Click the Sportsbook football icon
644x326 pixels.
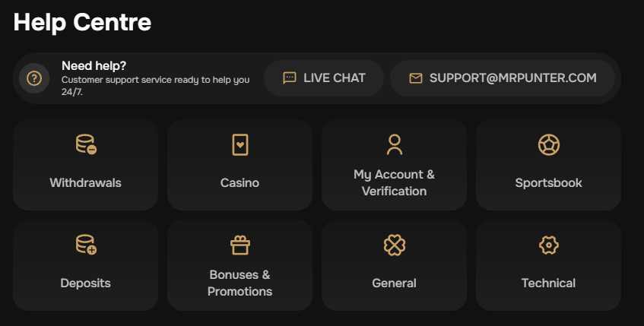[x=549, y=144]
